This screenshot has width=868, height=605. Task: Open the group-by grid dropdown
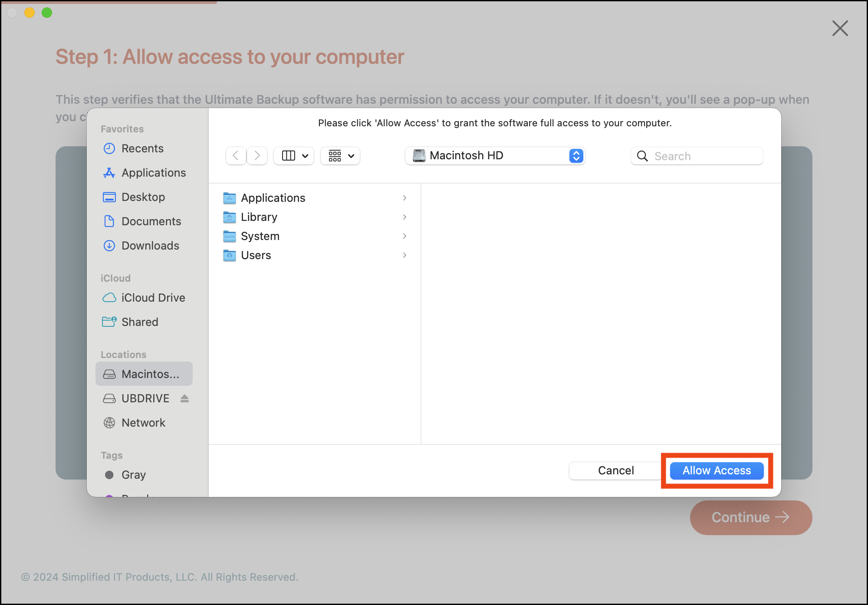(x=341, y=156)
